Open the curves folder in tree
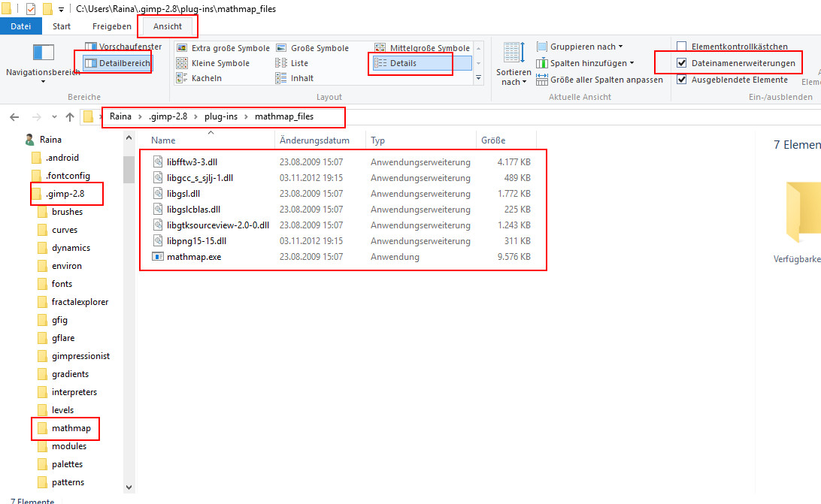821x504 pixels. point(65,230)
